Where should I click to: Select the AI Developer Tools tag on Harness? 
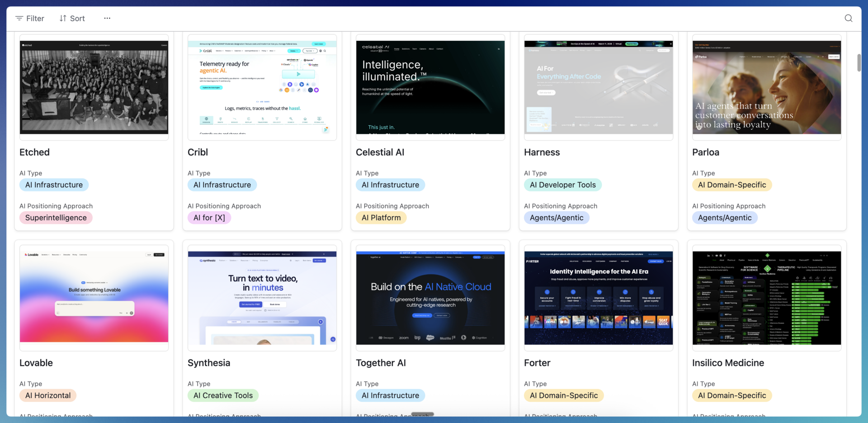563,185
